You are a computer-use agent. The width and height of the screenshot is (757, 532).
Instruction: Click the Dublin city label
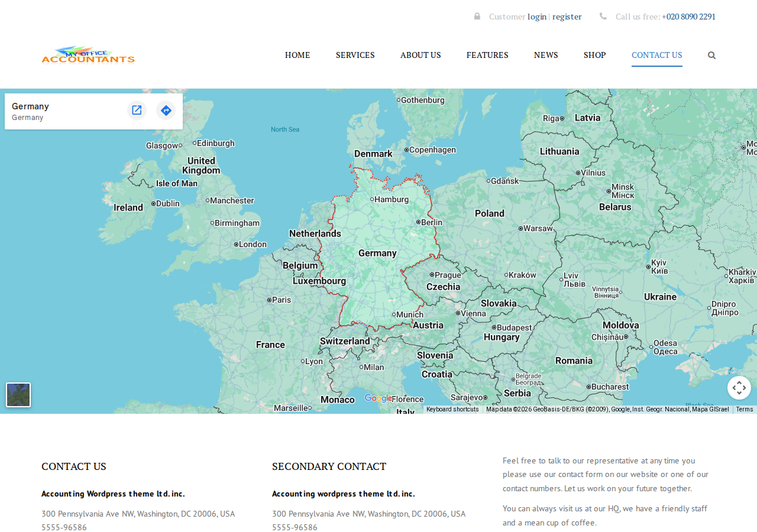168,203
